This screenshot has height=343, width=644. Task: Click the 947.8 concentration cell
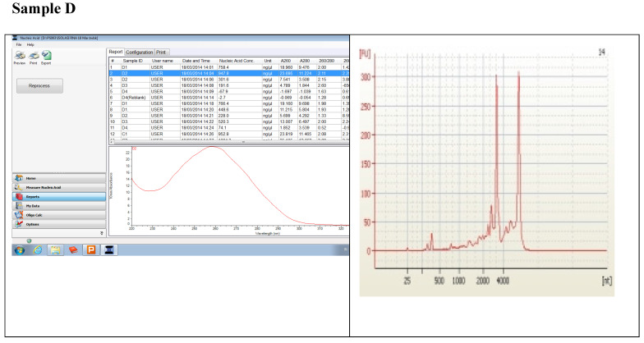(x=240, y=74)
